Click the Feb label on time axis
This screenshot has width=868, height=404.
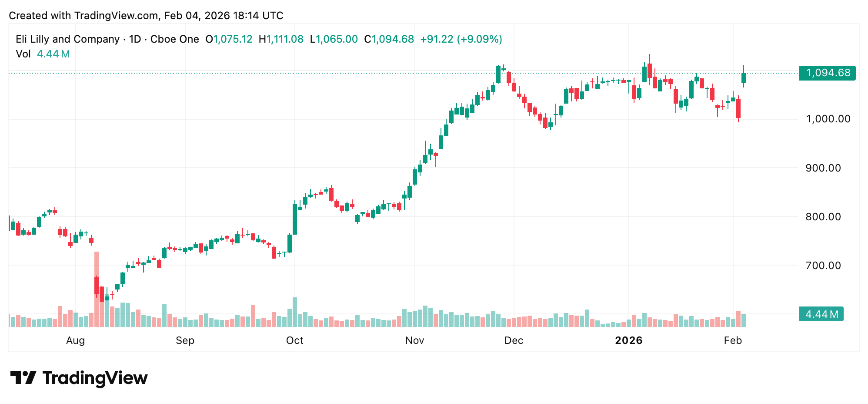pos(733,340)
